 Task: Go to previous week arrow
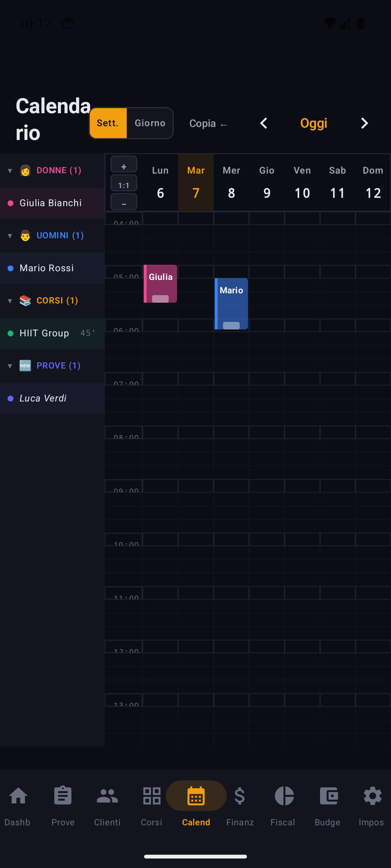(264, 123)
